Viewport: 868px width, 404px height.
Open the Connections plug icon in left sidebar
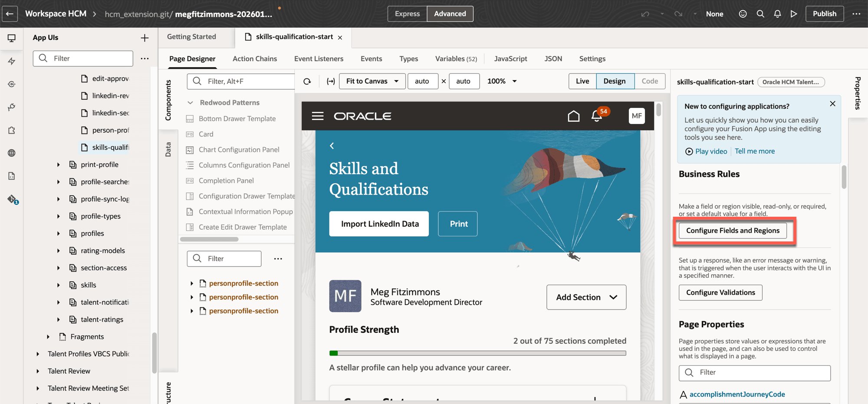(x=11, y=106)
